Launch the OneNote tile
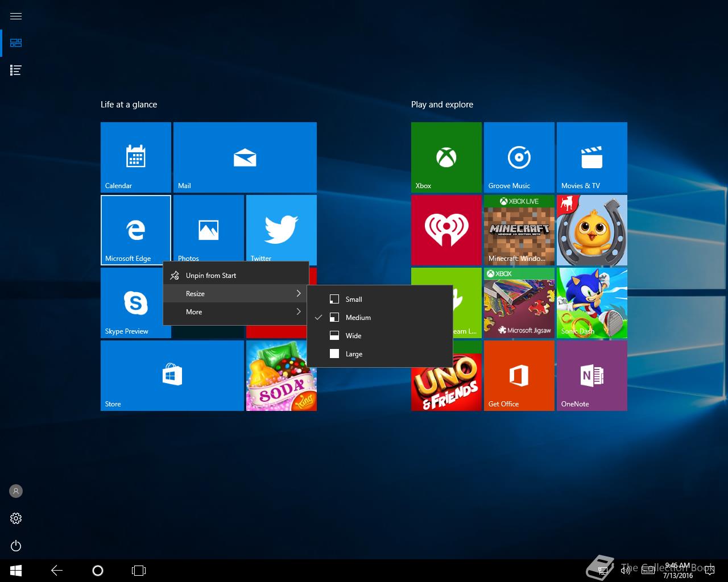Screen dimensions: 728x582 click(592, 376)
